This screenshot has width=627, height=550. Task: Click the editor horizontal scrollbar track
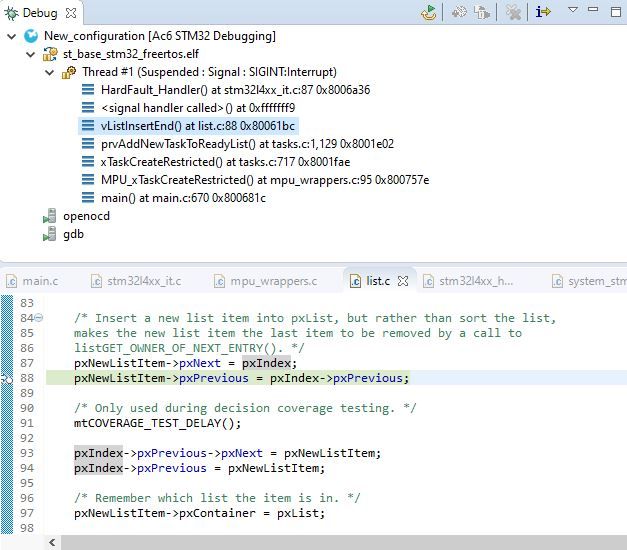coord(344,543)
